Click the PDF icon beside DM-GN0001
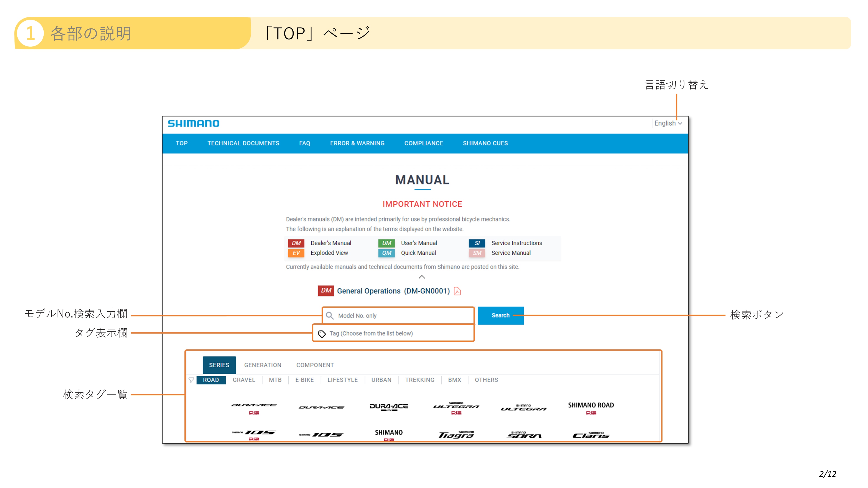This screenshot has height=488, width=868. coord(457,291)
